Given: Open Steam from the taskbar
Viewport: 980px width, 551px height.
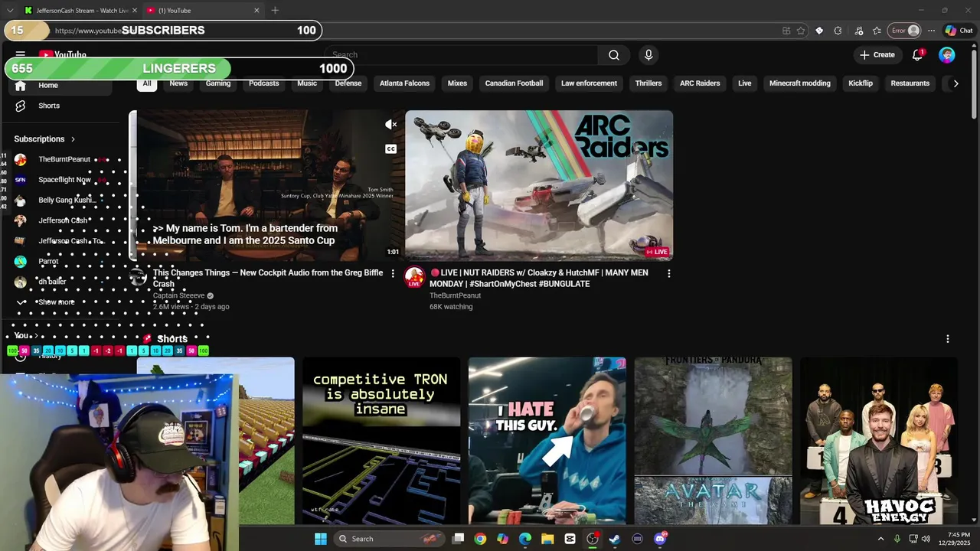Looking at the screenshot, I should 614,539.
